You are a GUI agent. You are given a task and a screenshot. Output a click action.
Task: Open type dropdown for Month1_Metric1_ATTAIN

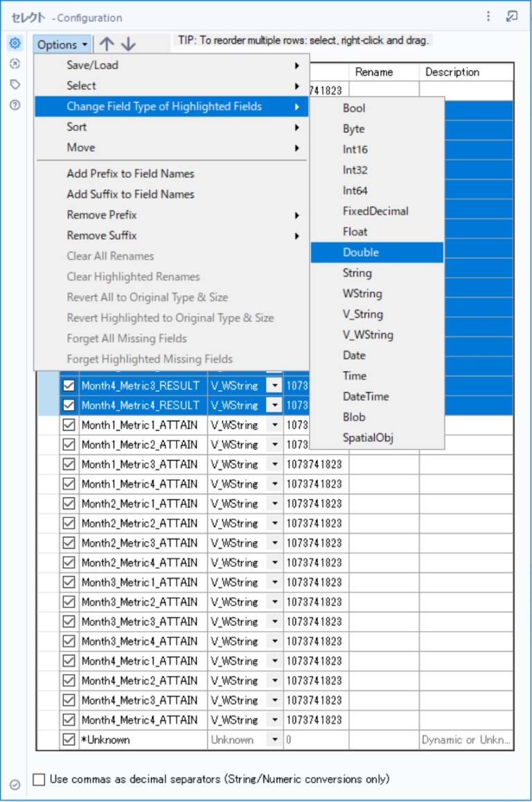[275, 425]
